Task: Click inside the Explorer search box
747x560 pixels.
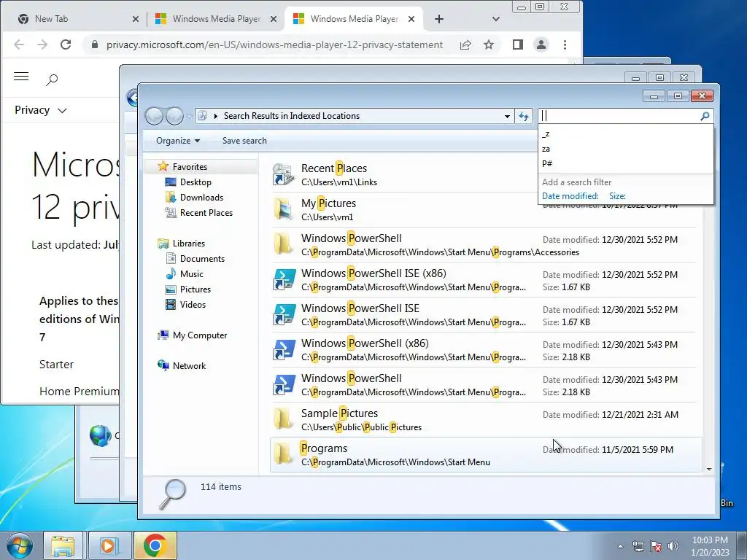Action: coord(619,116)
